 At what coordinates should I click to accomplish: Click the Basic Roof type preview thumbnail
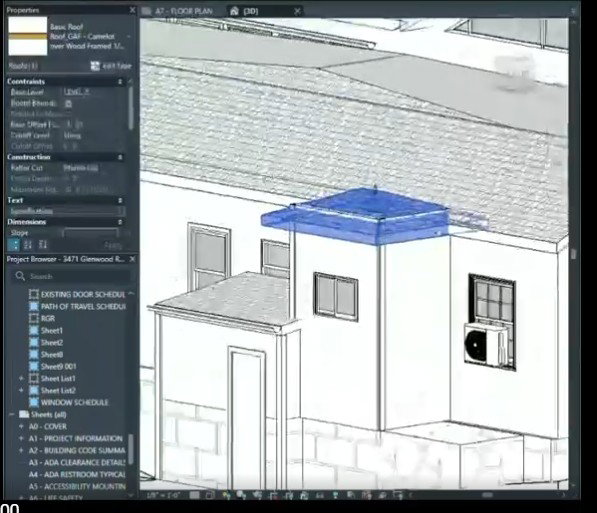pyautogui.click(x=28, y=36)
